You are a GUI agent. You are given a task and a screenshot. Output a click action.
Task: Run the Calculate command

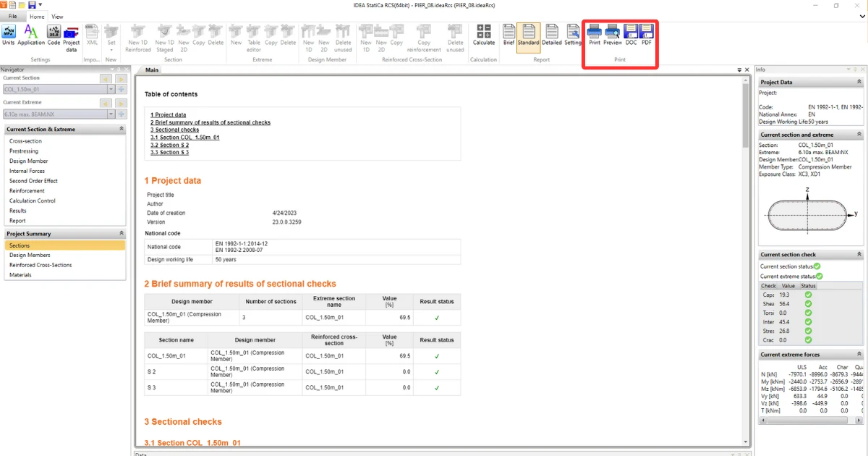click(x=484, y=34)
